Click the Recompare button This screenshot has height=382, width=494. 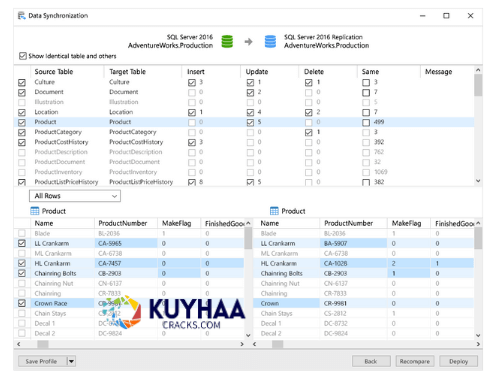[x=415, y=361]
